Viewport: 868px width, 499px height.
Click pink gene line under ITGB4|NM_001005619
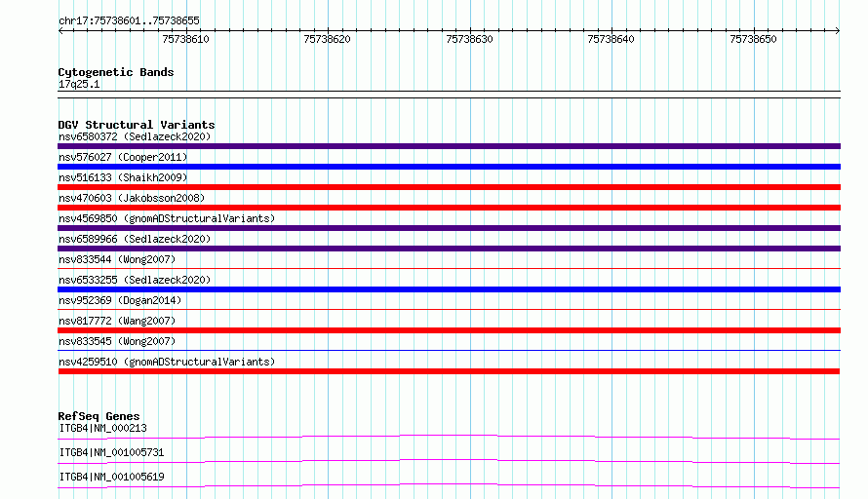tap(449, 485)
